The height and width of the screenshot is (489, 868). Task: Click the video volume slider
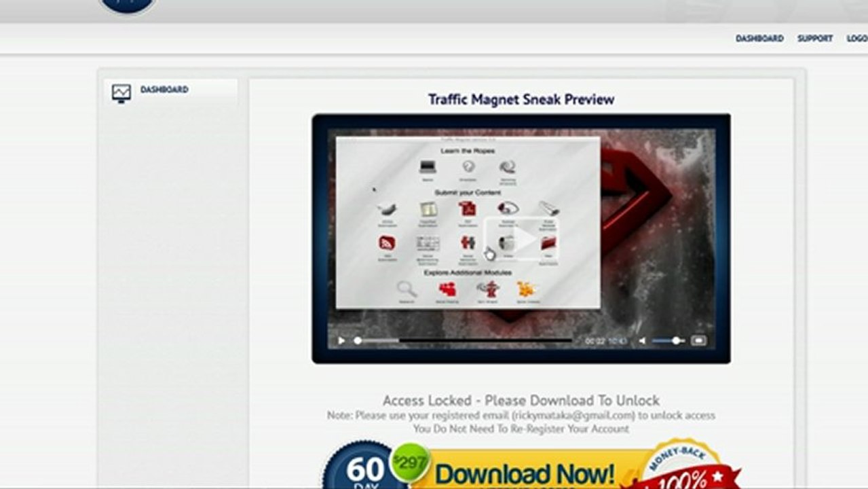pyautogui.click(x=668, y=340)
